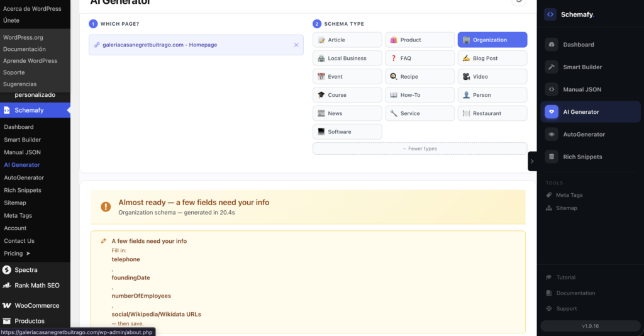Image resolution: width=644 pixels, height=336 pixels.
Task: Choose the Service schema type
Action: click(x=419, y=113)
